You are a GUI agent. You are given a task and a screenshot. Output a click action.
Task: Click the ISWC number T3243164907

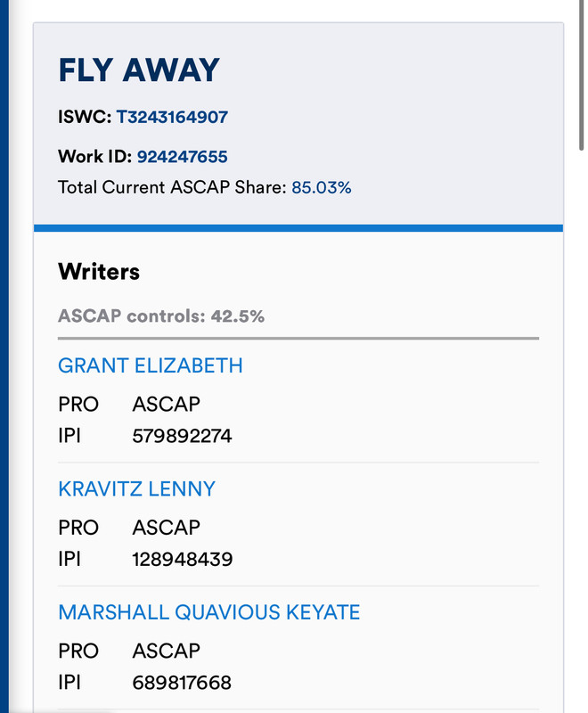tap(172, 118)
